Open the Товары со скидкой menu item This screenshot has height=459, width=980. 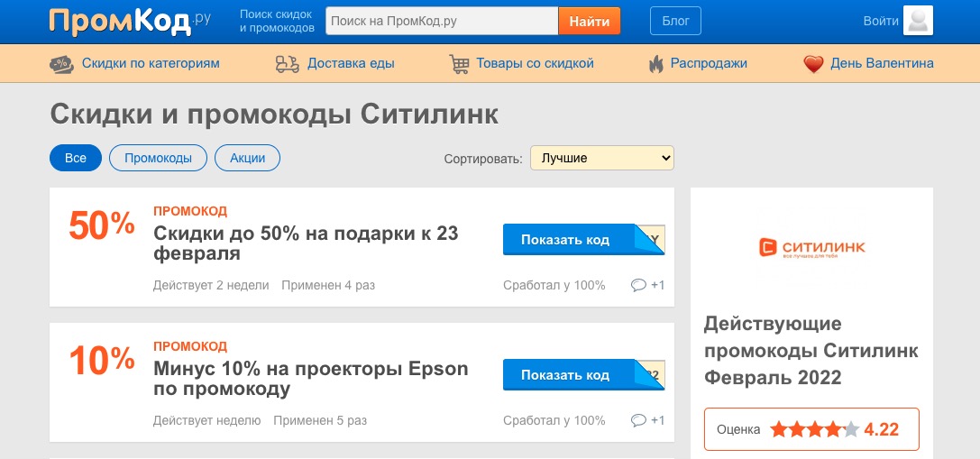(x=535, y=63)
